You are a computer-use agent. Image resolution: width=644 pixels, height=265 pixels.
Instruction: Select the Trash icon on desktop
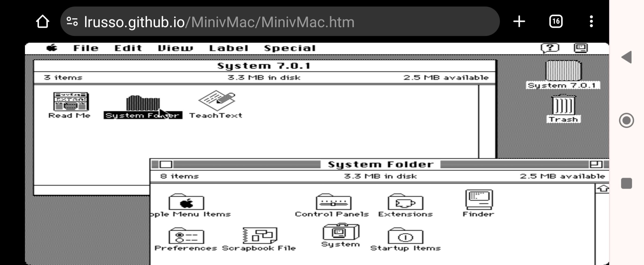(x=563, y=105)
